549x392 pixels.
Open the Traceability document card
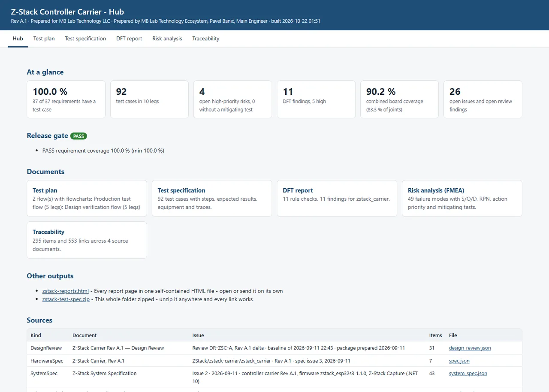click(x=87, y=240)
